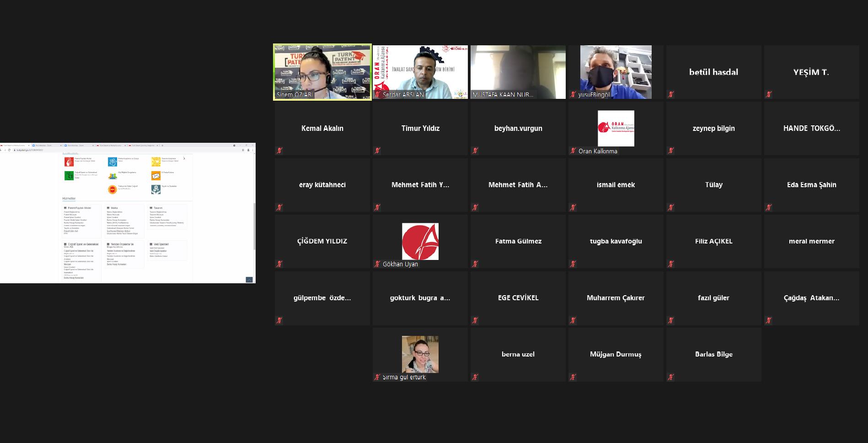Screen dimensions: 868x443
Task: Click Sırma gul erturk's video thumbnail
Action: click(420, 354)
